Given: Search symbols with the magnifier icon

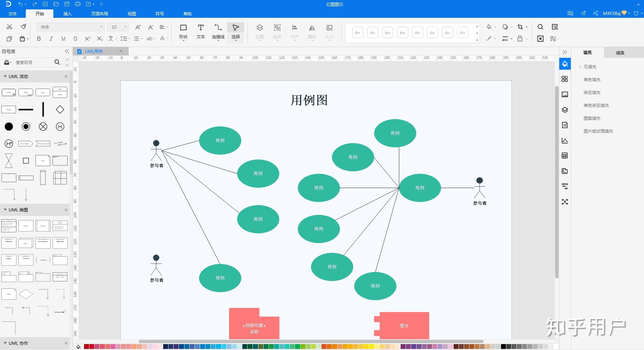Looking at the screenshot, I should pyautogui.click(x=57, y=62).
